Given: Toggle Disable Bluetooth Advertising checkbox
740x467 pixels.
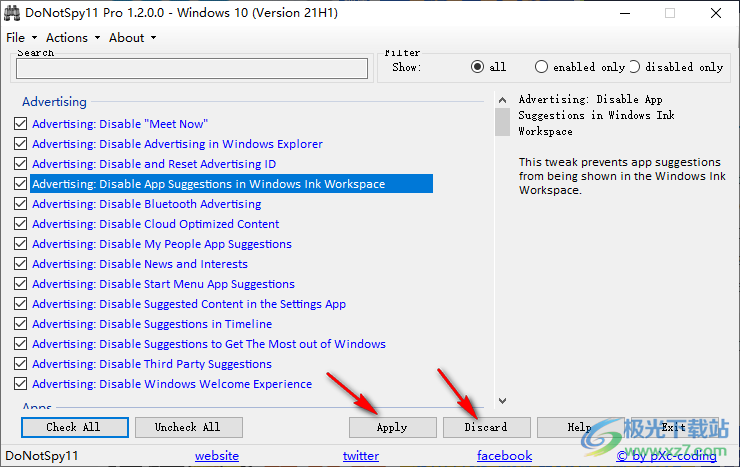Looking at the screenshot, I should click(20, 204).
